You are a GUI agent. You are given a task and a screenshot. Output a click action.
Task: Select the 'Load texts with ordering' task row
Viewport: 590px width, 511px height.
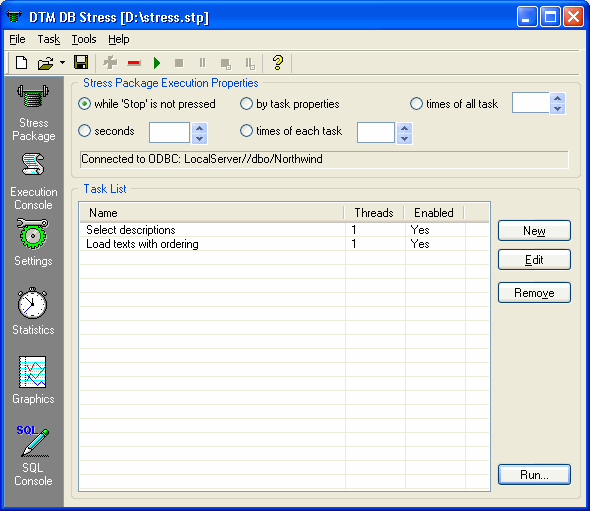pos(284,244)
